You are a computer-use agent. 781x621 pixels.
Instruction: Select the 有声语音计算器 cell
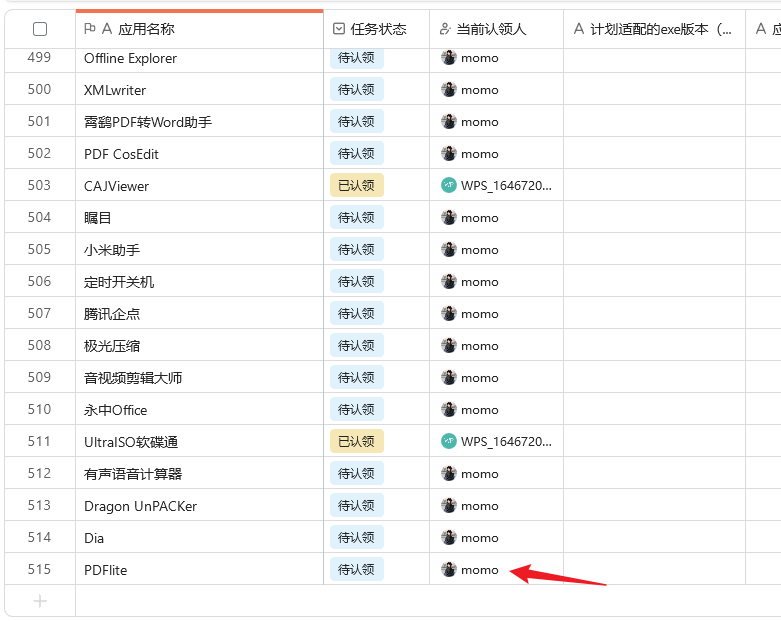[199, 474]
